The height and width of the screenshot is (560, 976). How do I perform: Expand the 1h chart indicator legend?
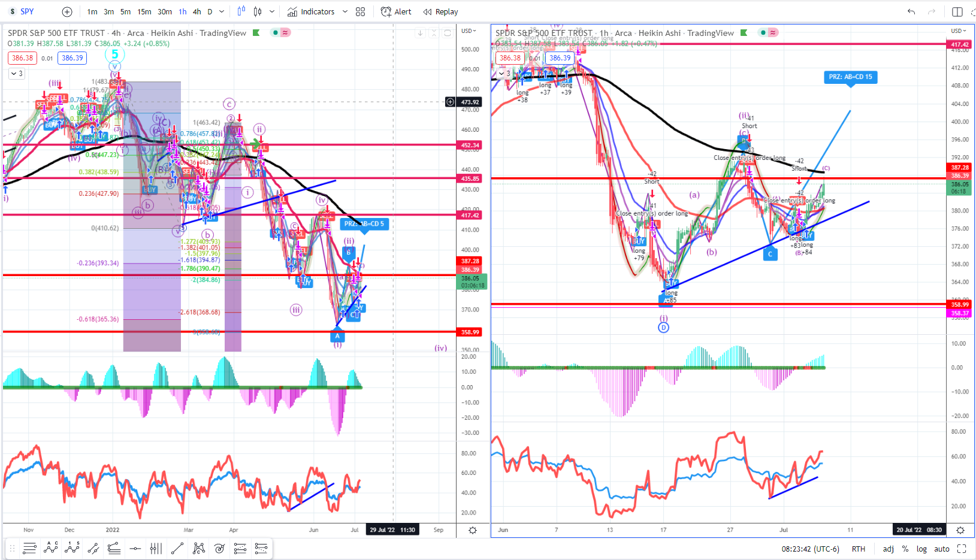504,74
